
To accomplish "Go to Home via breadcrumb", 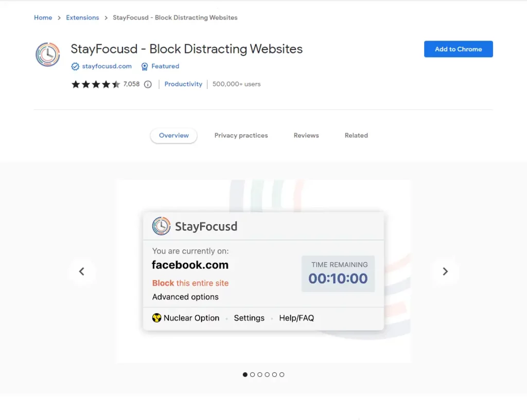I will [x=43, y=17].
